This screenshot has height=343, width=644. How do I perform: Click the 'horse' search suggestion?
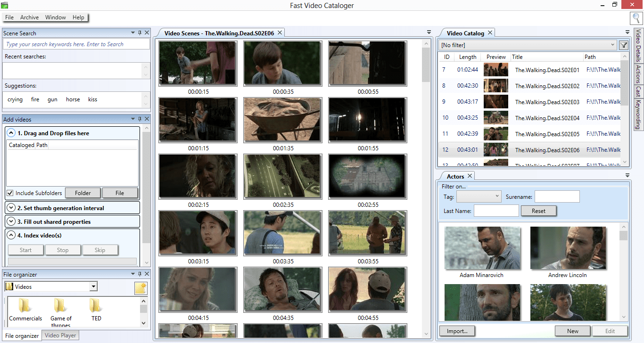pyautogui.click(x=73, y=99)
